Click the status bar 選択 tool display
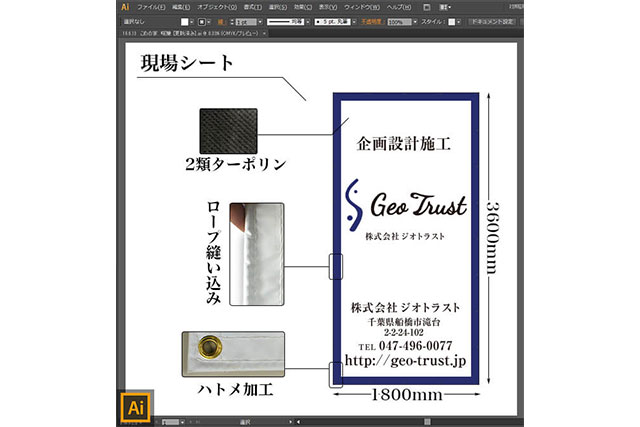 245,422
